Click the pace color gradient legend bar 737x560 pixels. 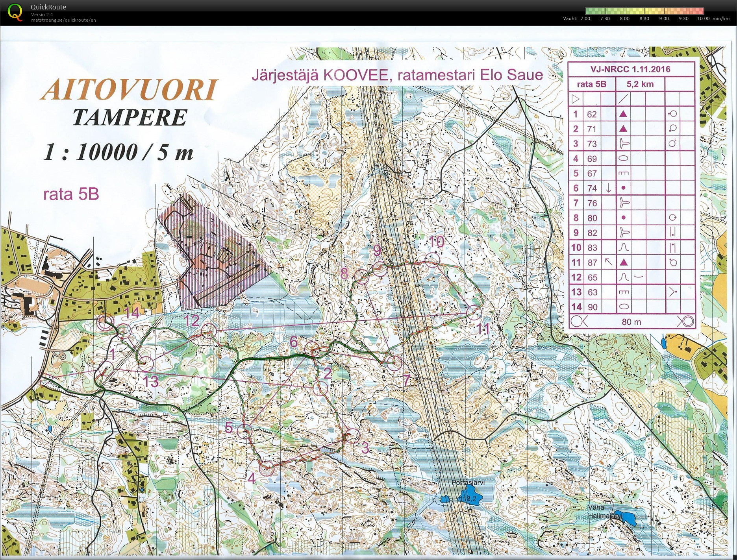(x=644, y=11)
